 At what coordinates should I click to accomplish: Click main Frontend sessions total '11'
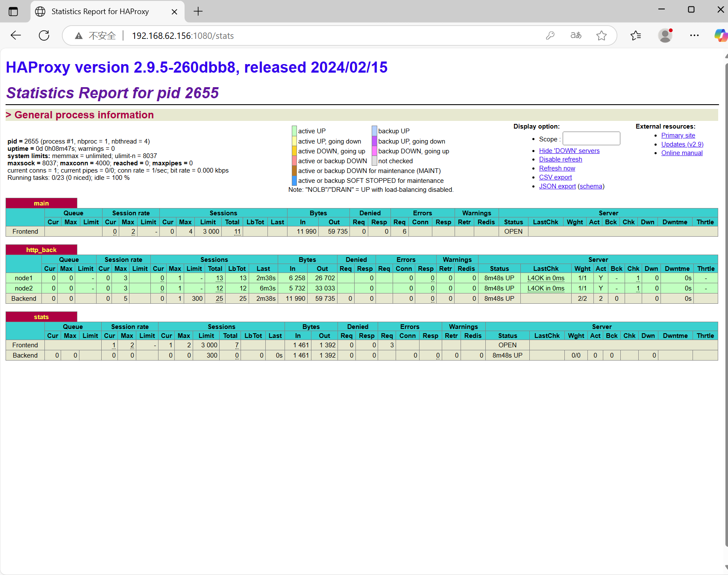238,232
